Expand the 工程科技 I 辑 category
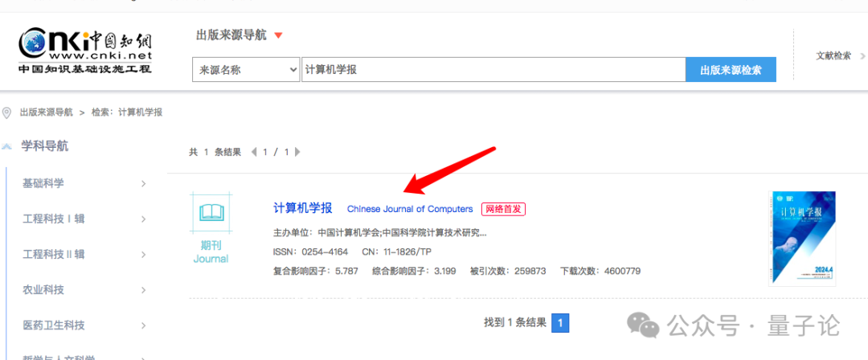The width and height of the screenshot is (868, 360). pyautogui.click(x=144, y=219)
